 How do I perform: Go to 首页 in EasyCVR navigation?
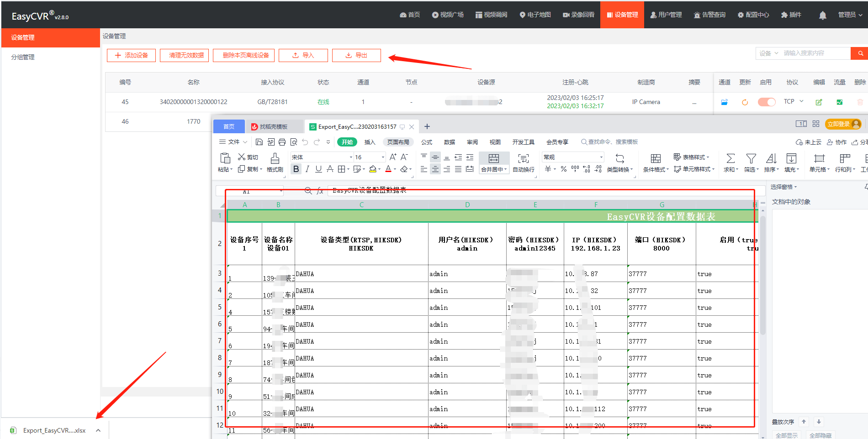pos(410,15)
